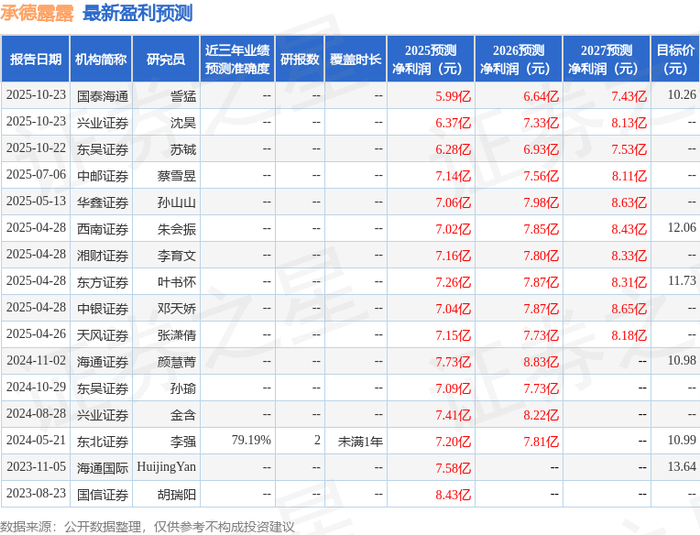Select 东方证券 institution cell
Viewport: 700px width, 535px height.
(102, 282)
